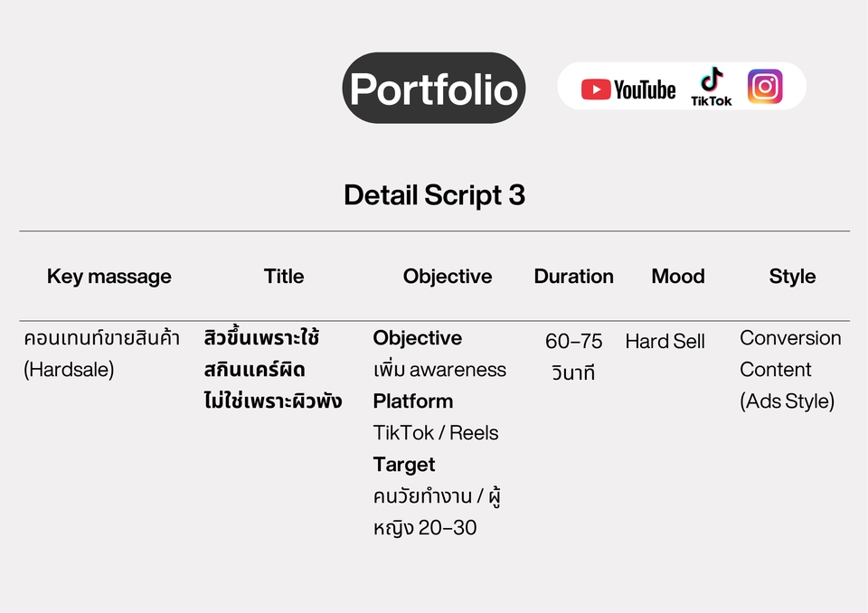The width and height of the screenshot is (868, 613).
Task: Click the YouTube logo icon
Action: pos(628,90)
